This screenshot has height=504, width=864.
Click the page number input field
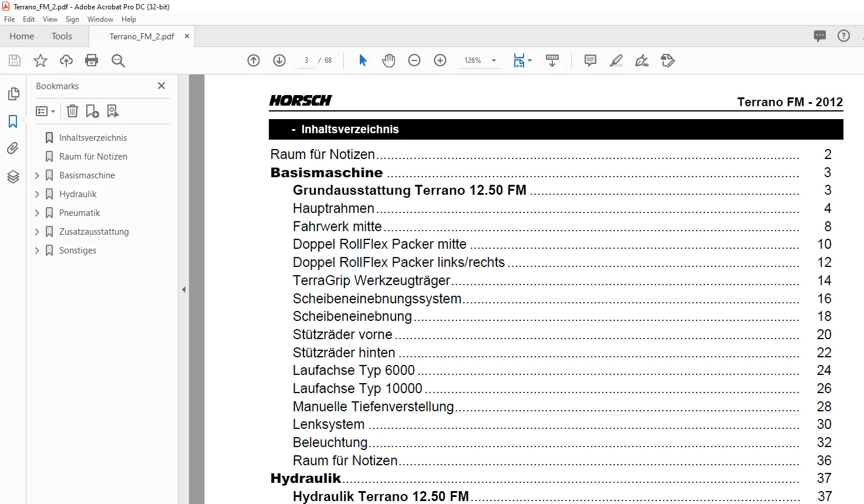tap(306, 60)
